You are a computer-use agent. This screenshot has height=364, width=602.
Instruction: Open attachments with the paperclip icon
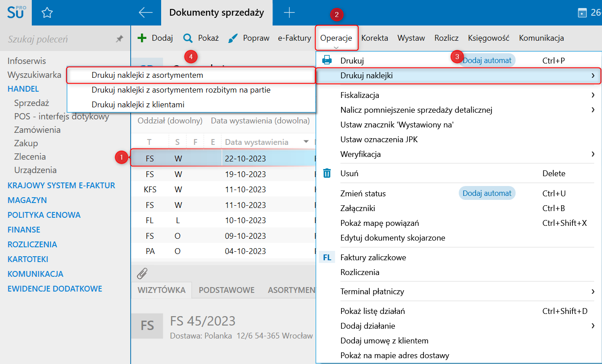tap(142, 273)
